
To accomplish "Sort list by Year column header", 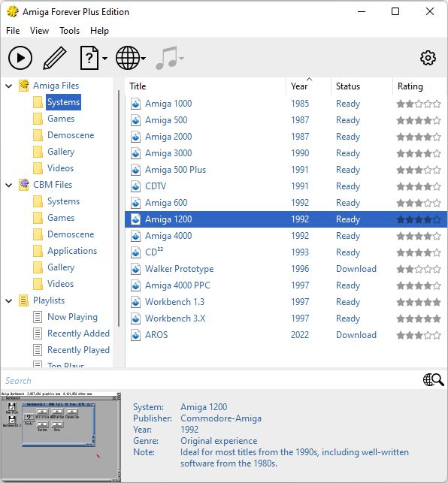I will [x=309, y=86].
